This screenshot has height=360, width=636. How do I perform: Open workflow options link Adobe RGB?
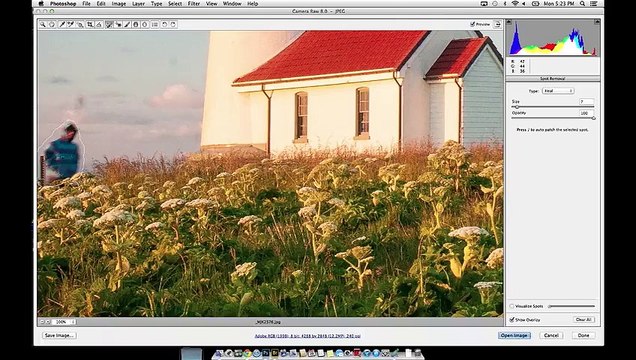click(307, 336)
